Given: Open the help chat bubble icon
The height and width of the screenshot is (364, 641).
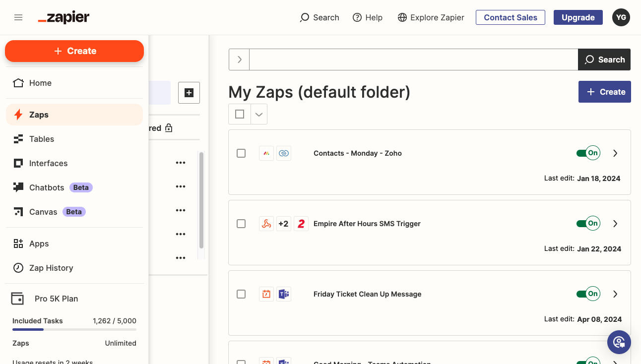Looking at the screenshot, I should (619, 342).
